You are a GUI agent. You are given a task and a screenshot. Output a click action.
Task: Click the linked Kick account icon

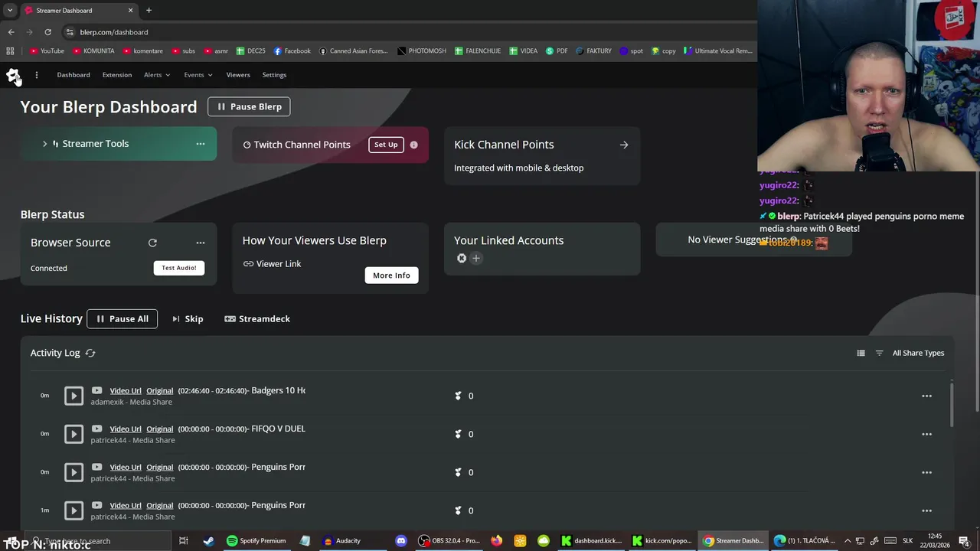pos(462,259)
